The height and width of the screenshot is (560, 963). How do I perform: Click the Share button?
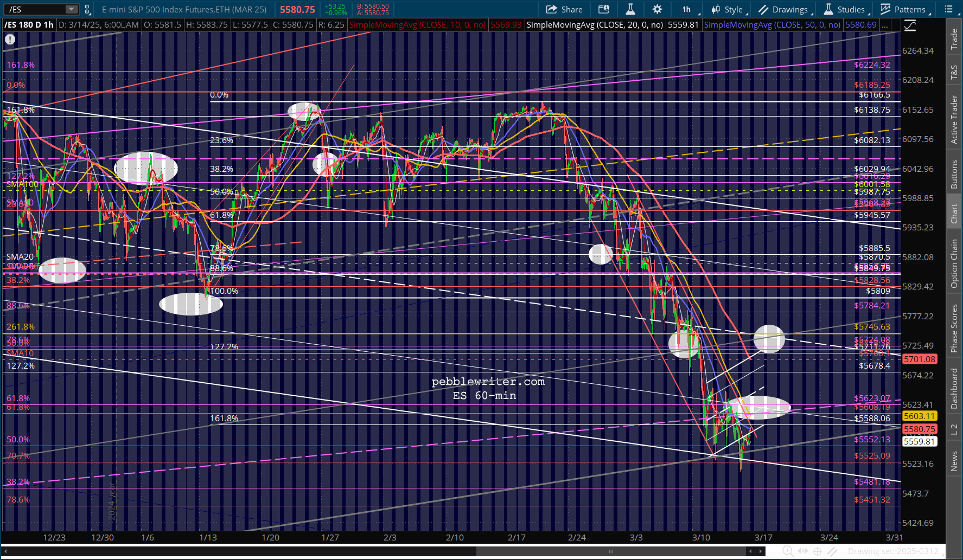point(564,9)
